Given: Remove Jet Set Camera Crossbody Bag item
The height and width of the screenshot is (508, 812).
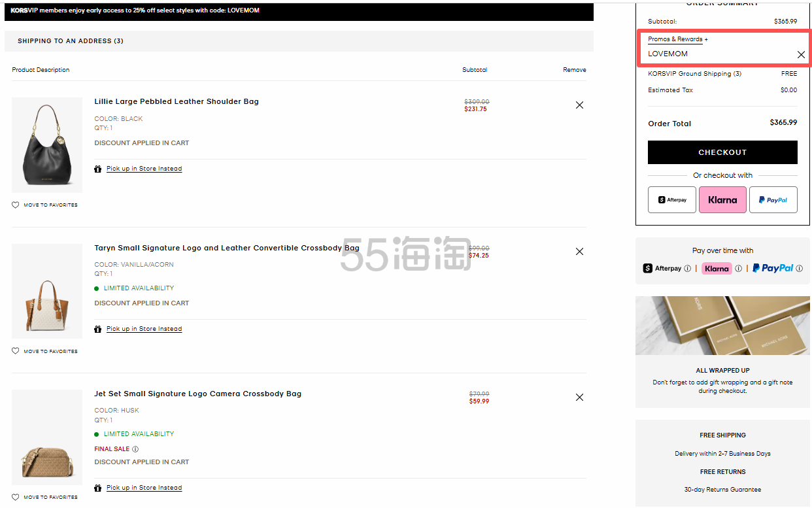Looking at the screenshot, I should [x=579, y=398].
